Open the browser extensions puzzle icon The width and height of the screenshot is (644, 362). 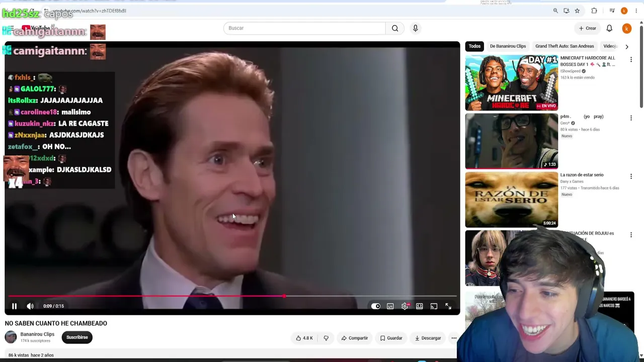[594, 11]
